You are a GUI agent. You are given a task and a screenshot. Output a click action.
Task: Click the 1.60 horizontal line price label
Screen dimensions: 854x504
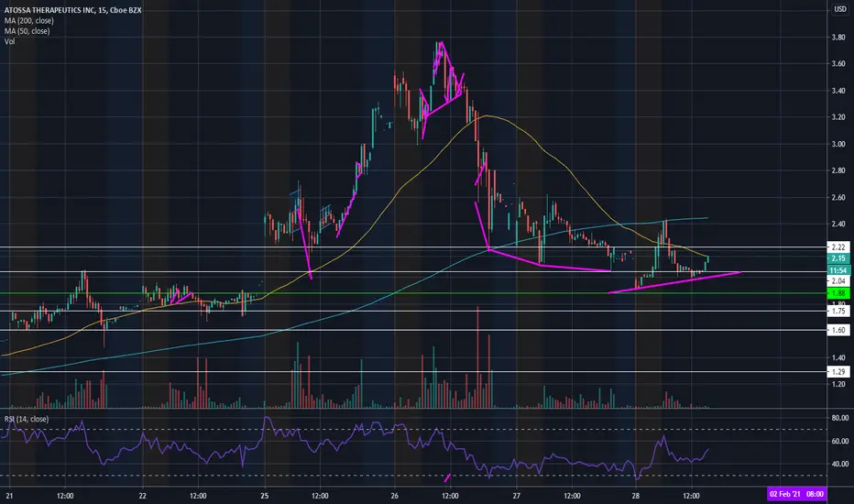click(x=838, y=330)
